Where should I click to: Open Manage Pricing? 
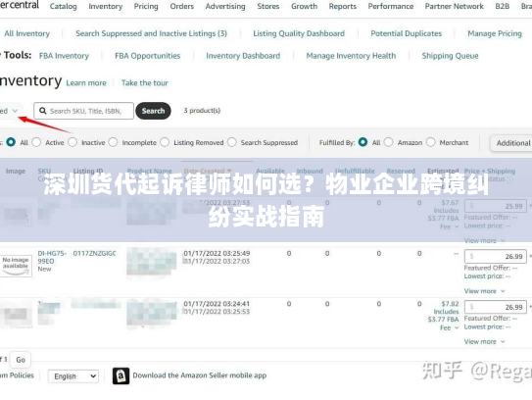[495, 33]
